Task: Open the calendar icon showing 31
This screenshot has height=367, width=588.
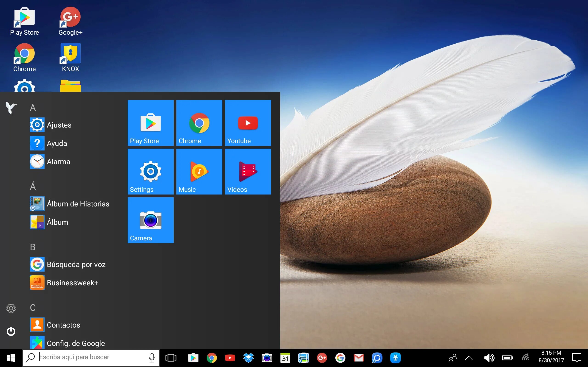Action: [x=285, y=358]
